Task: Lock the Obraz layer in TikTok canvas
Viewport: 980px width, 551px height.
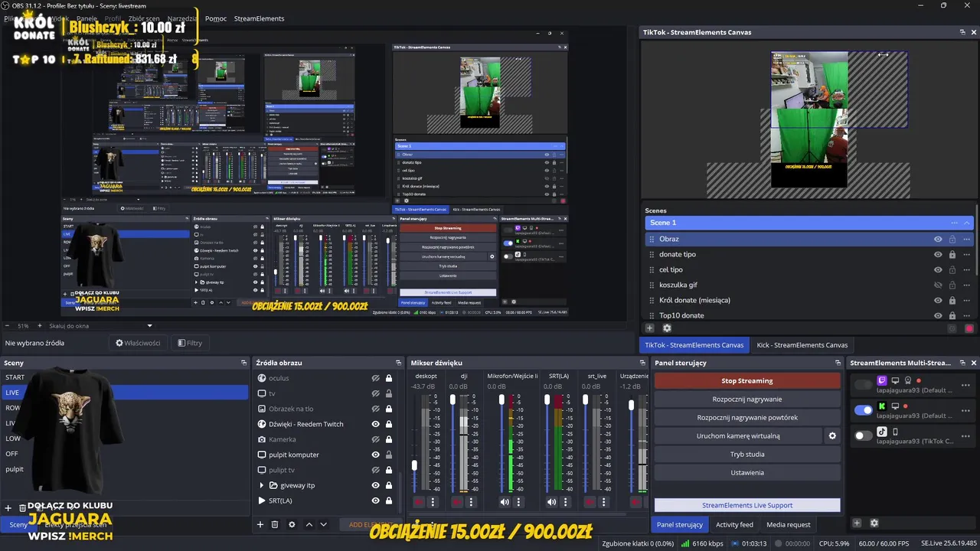Action: [x=952, y=239]
